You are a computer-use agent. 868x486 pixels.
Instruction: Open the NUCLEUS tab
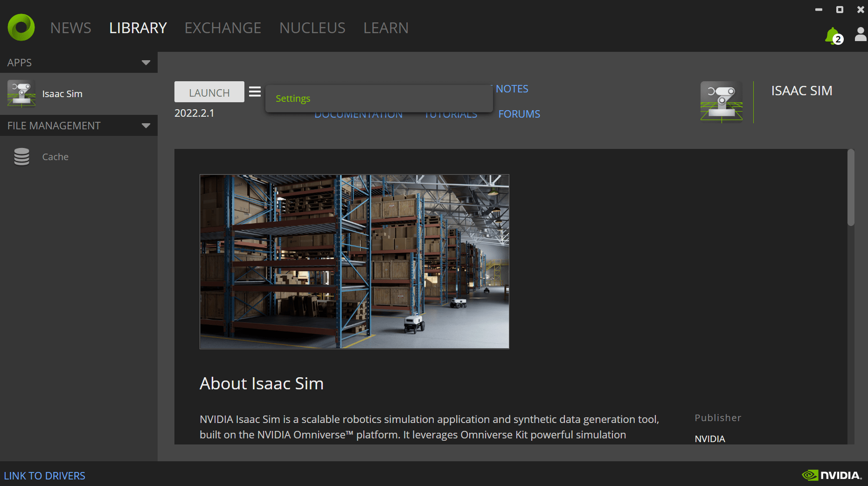click(312, 28)
